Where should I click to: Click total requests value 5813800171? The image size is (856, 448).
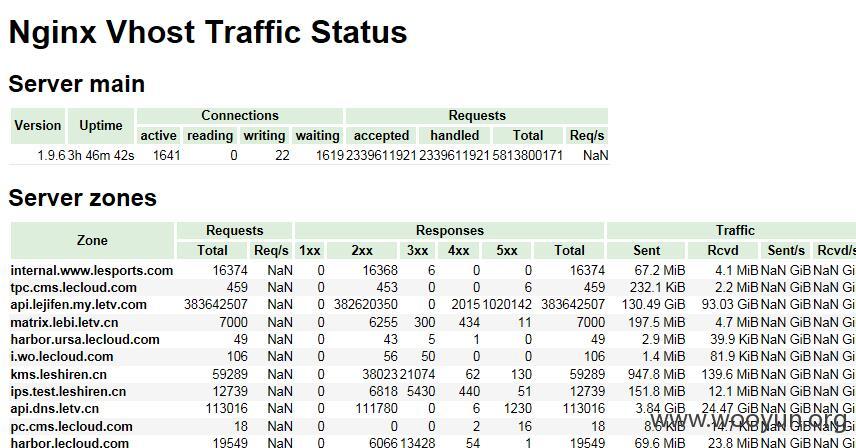(x=527, y=156)
